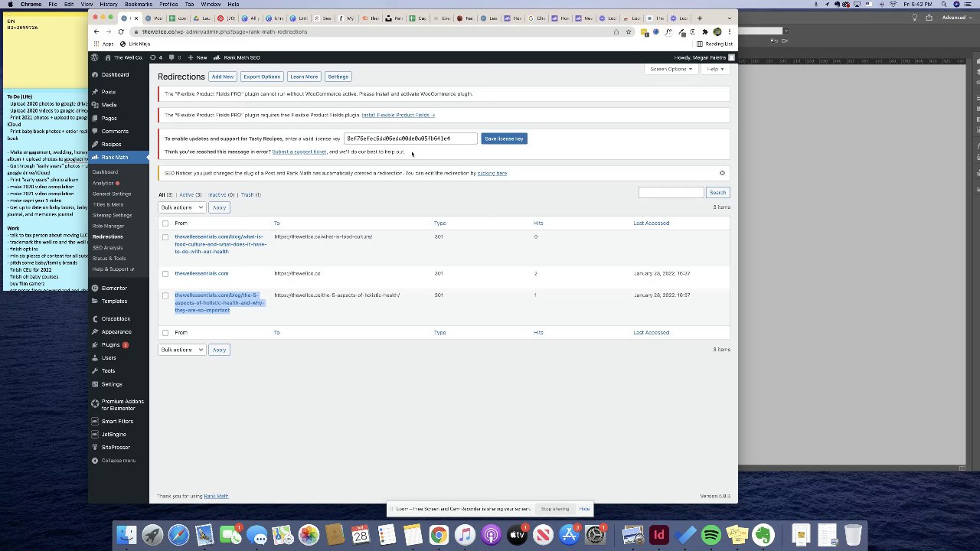Image resolution: width=980 pixels, height=551 pixels.
Task: Tick the select-all checkbox in table footer
Action: coord(165,333)
